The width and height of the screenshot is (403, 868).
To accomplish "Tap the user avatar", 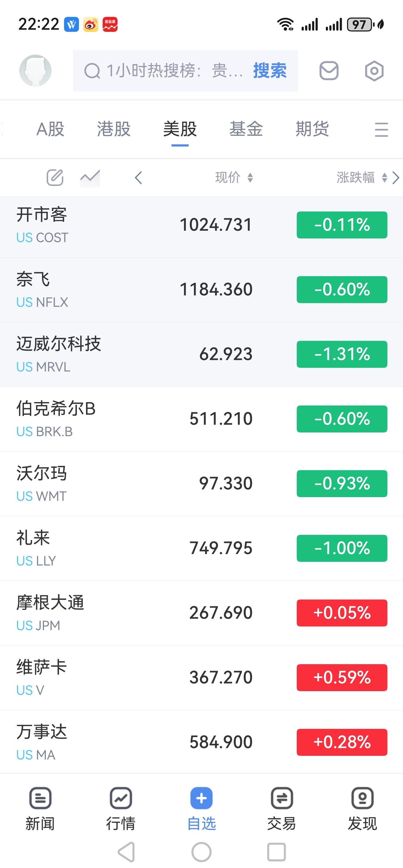I will pos(35,70).
